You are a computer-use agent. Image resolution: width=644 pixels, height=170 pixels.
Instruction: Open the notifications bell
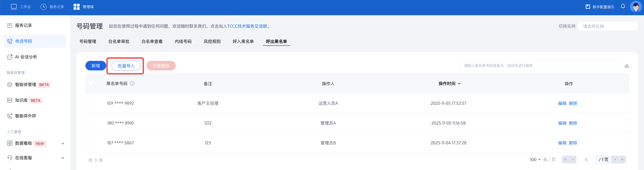[623, 7]
